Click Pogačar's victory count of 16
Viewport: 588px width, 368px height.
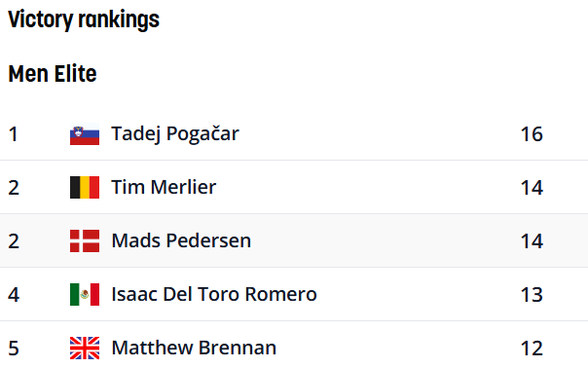click(532, 134)
